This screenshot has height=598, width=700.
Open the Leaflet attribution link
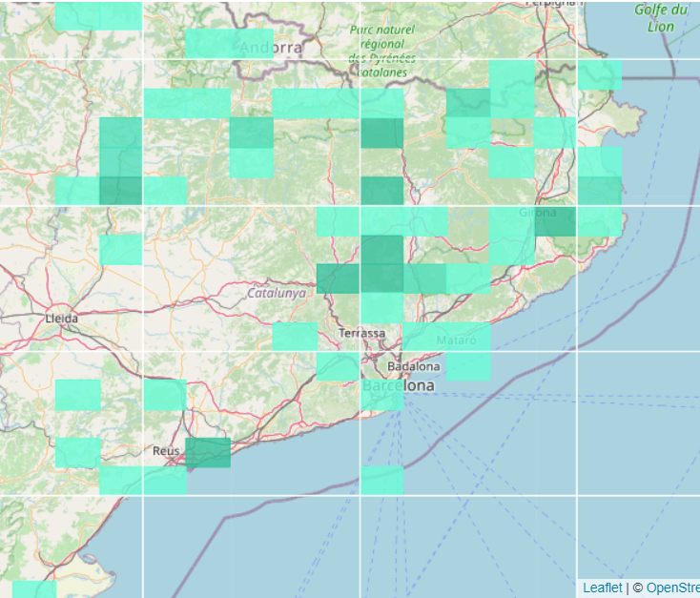[x=602, y=588]
